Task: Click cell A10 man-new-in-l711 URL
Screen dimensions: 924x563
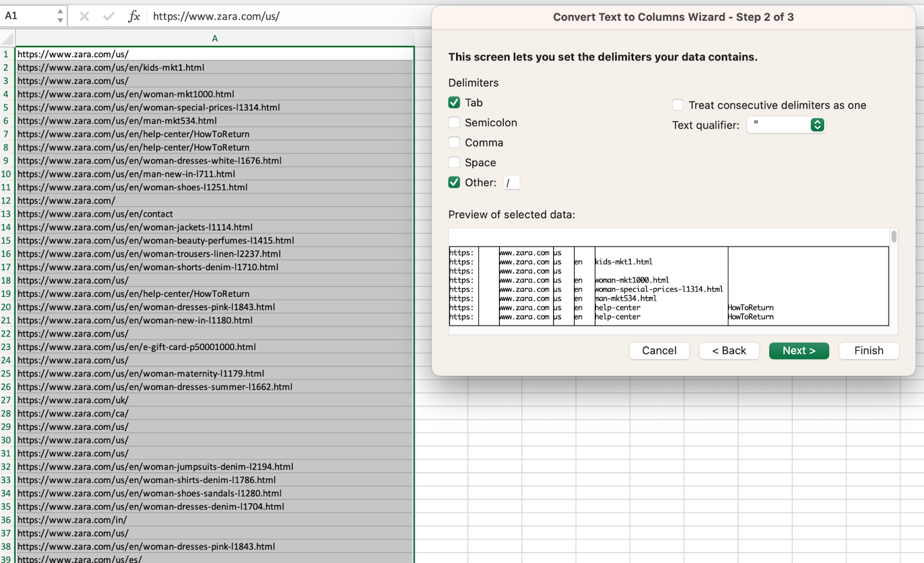Action: (x=215, y=174)
